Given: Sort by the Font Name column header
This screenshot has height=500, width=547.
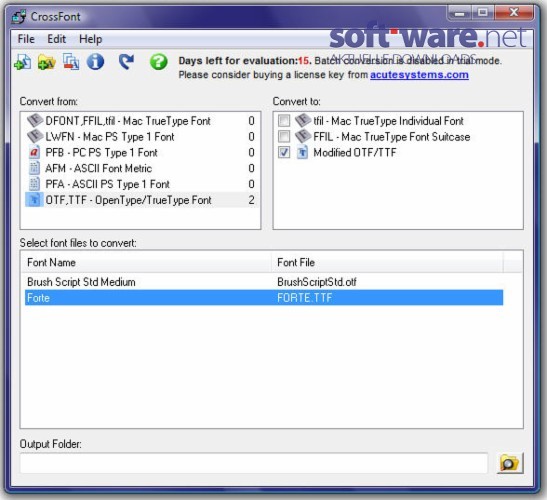Looking at the screenshot, I should click(146, 262).
